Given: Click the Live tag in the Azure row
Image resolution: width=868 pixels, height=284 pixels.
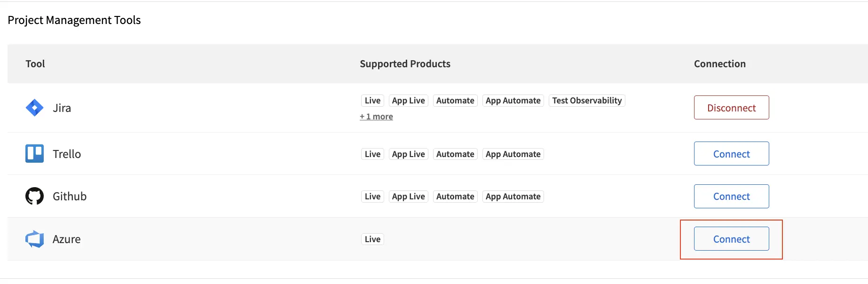Looking at the screenshot, I should point(372,239).
